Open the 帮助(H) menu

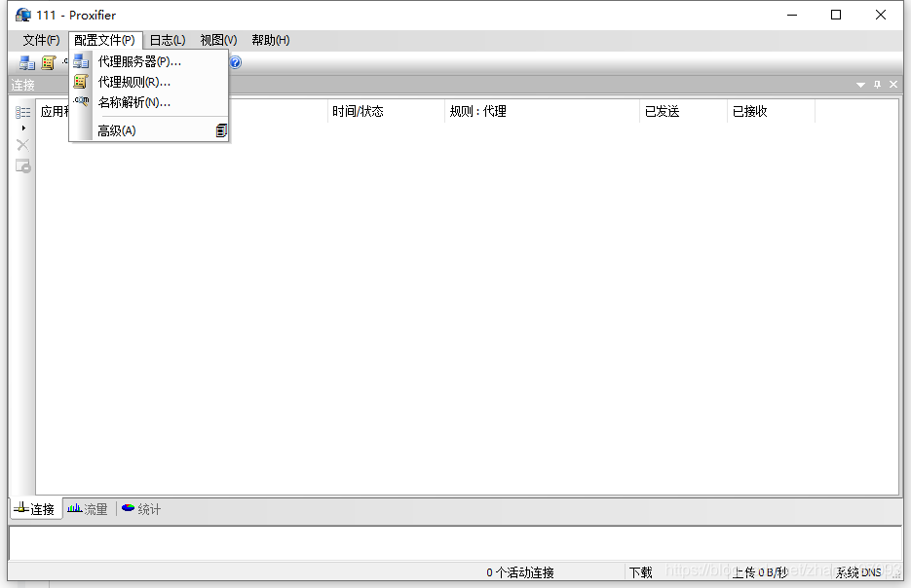[270, 40]
